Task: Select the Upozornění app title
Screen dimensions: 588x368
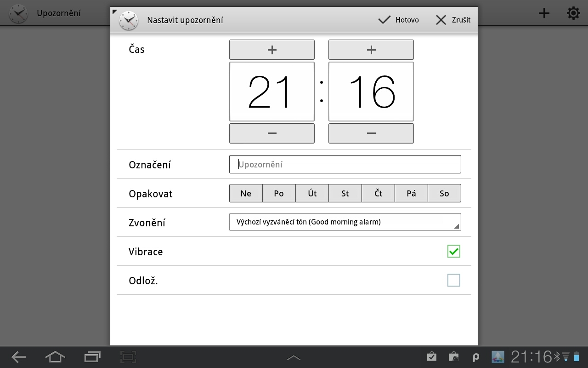Action: tap(59, 13)
